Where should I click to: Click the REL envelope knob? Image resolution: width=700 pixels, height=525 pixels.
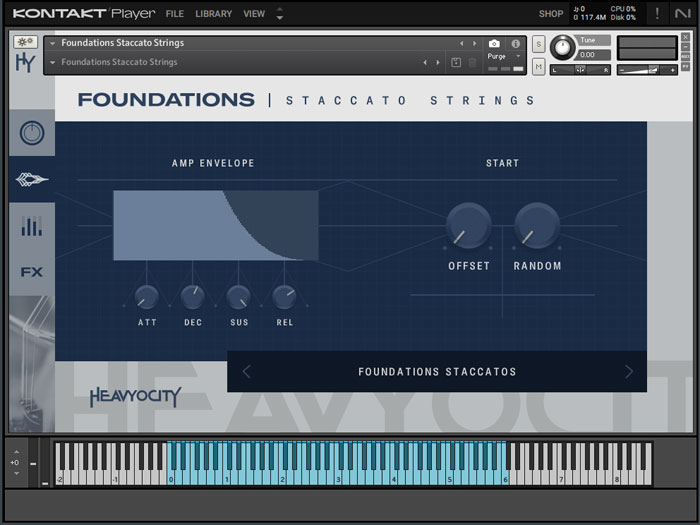pyautogui.click(x=284, y=297)
